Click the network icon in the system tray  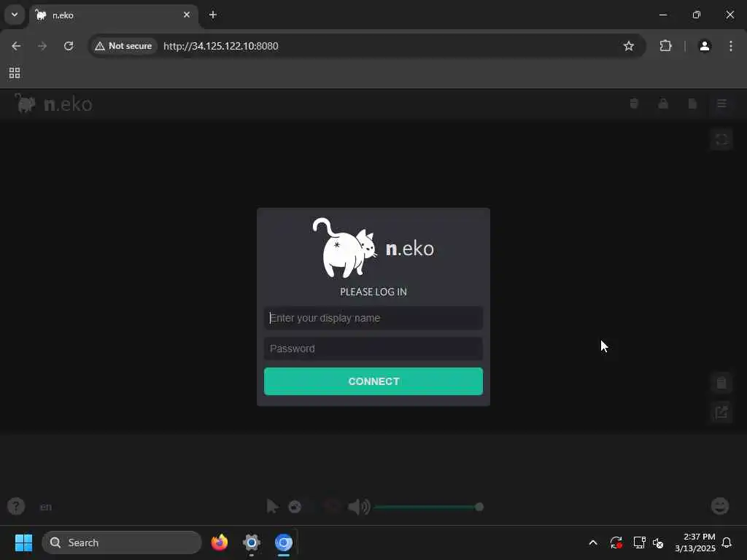639,542
